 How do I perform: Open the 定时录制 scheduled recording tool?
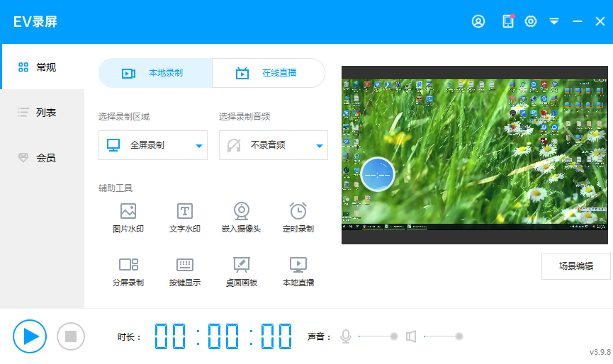298,218
